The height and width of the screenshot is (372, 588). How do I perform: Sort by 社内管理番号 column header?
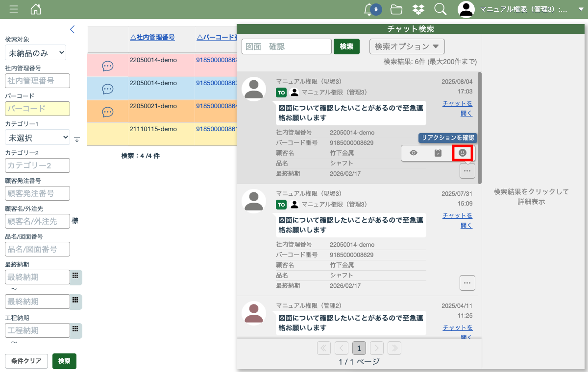click(x=152, y=37)
